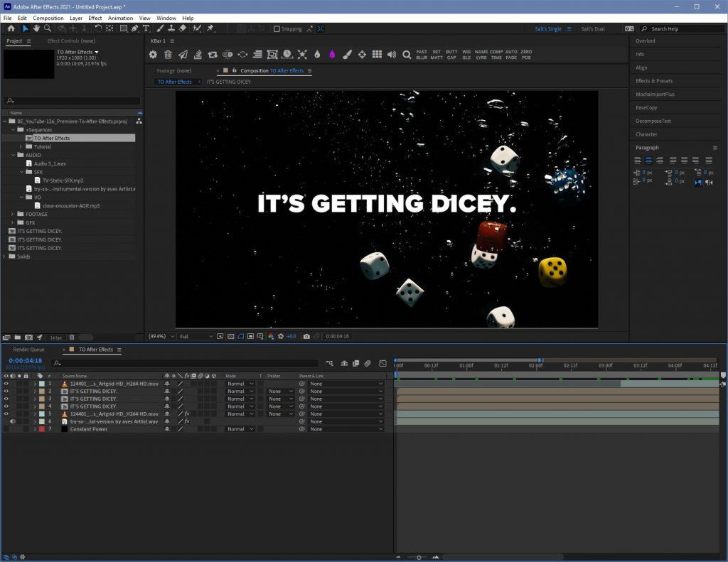The image size is (728, 562).
Task: Switch to the Render Queue tab
Action: point(28,350)
